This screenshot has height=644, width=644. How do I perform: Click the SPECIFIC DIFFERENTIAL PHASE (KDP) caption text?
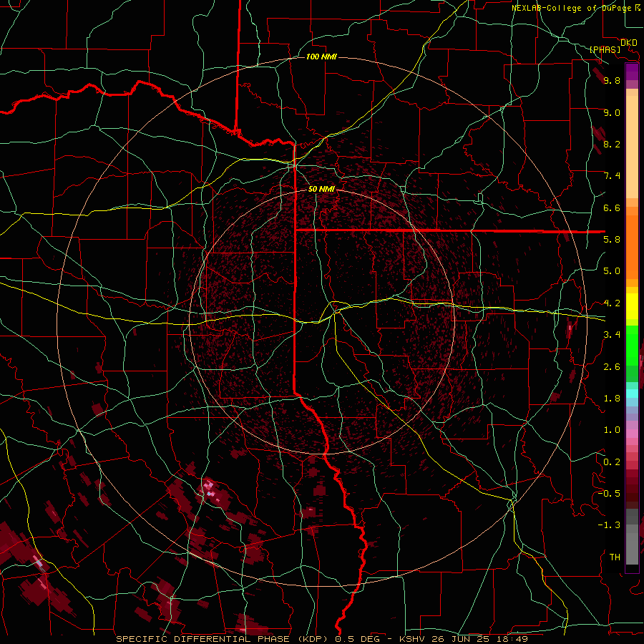click(222, 639)
